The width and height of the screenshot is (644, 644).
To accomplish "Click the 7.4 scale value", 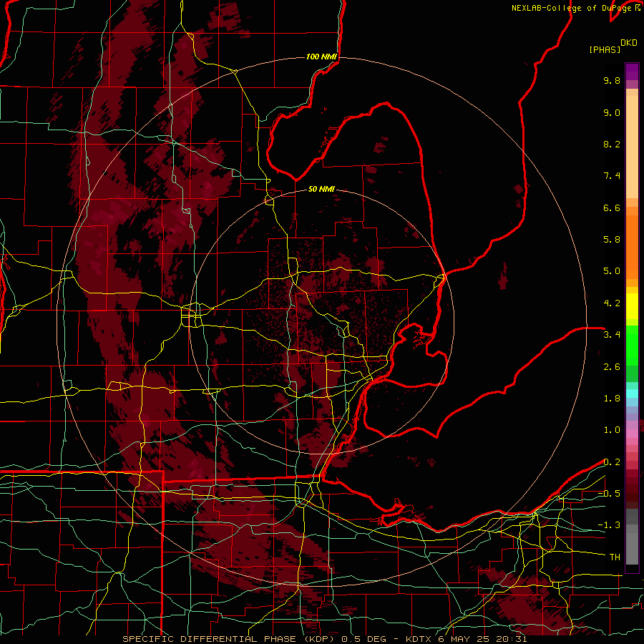I will click(x=612, y=176).
